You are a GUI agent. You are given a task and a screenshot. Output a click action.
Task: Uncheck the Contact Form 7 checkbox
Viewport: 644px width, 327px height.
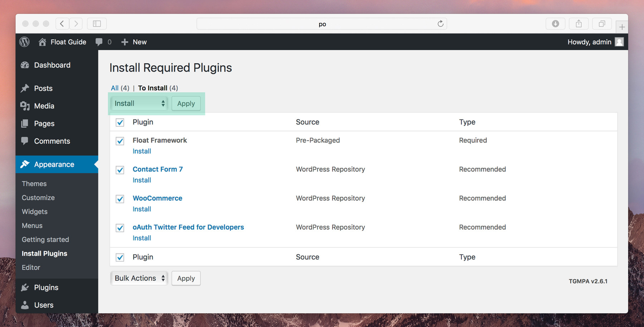click(x=120, y=170)
